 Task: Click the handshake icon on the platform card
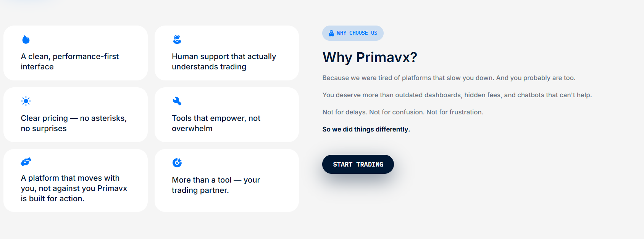point(26,162)
